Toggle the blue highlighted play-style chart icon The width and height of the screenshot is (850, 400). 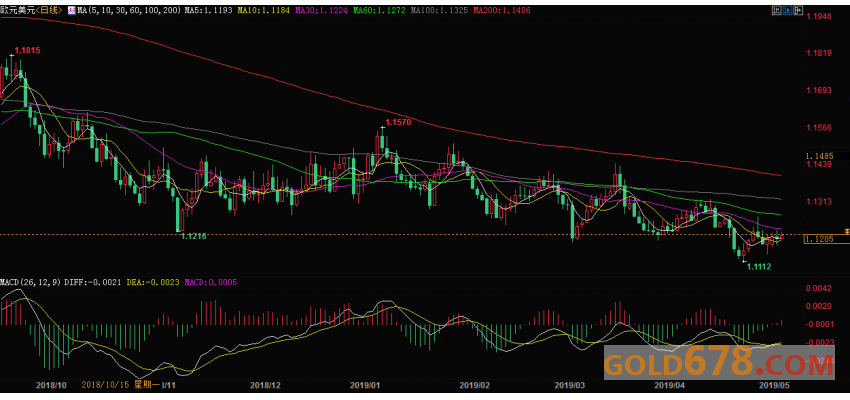pos(788,10)
